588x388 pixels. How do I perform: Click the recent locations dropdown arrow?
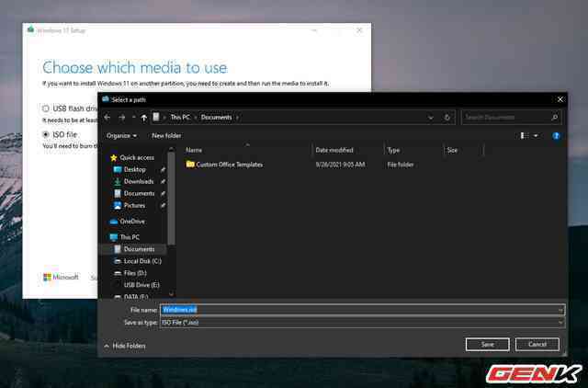tap(134, 118)
